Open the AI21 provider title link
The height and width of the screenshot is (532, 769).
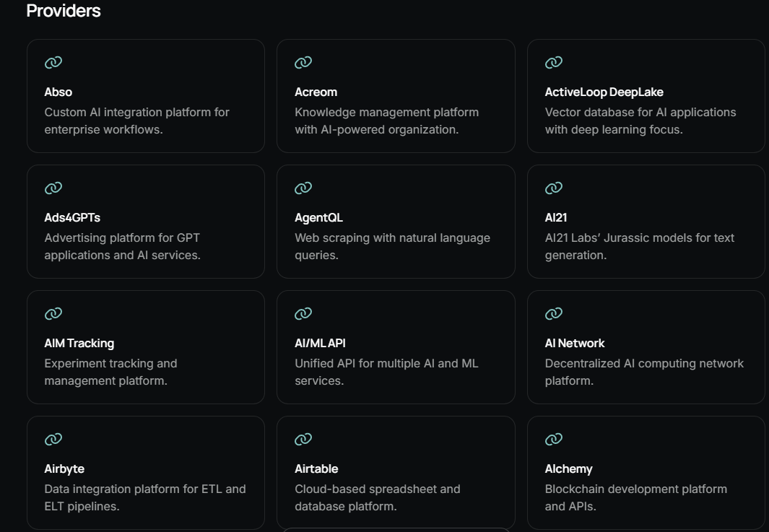point(556,218)
